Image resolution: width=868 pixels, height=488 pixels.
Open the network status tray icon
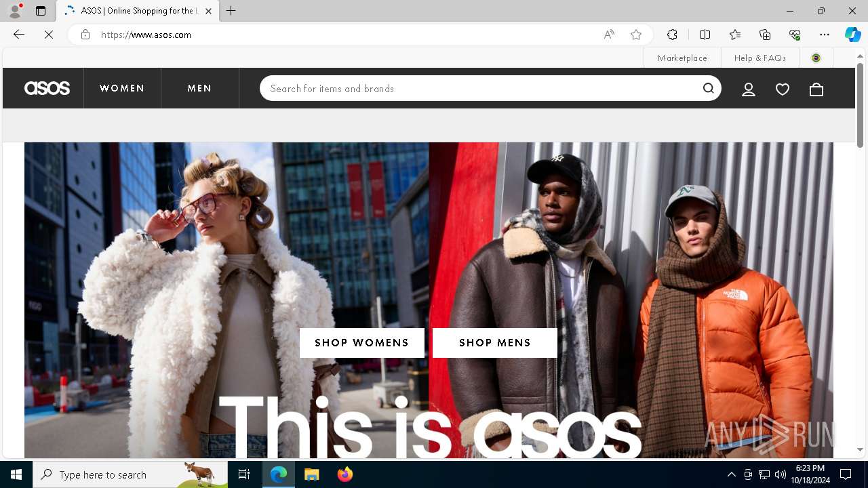point(764,474)
